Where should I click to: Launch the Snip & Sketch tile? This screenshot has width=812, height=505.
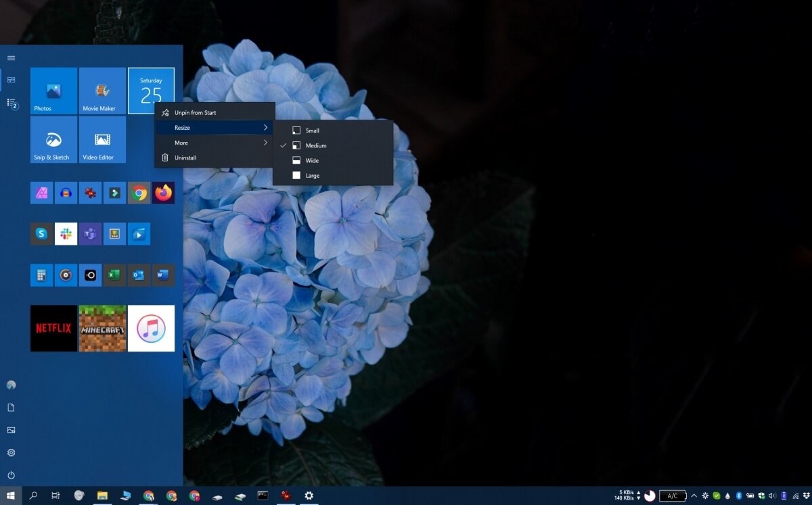pos(53,139)
